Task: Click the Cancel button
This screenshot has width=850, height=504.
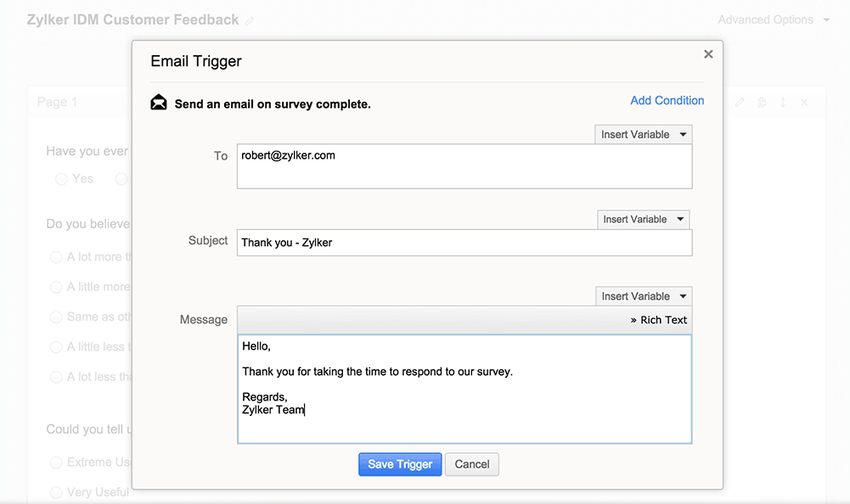Action: pyautogui.click(x=471, y=464)
